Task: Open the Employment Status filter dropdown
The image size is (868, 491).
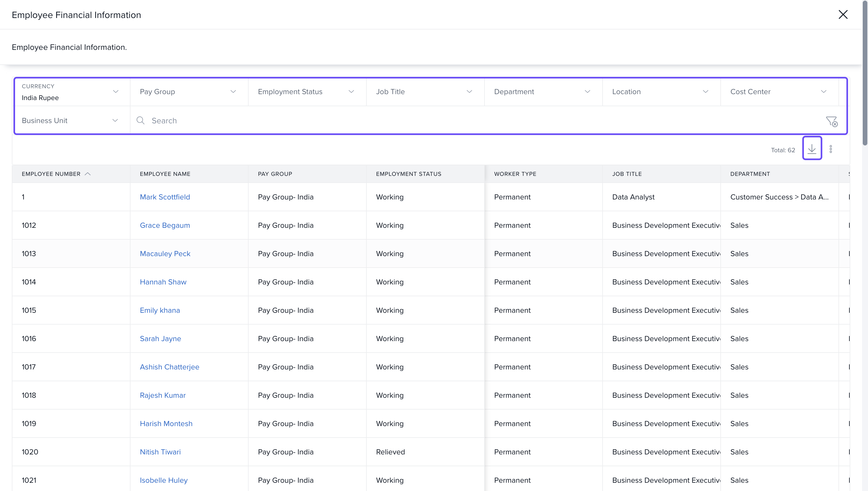Action: (x=306, y=92)
